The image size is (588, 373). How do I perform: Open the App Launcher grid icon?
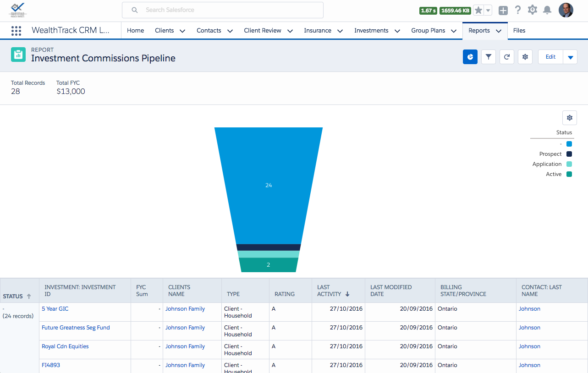(16, 31)
